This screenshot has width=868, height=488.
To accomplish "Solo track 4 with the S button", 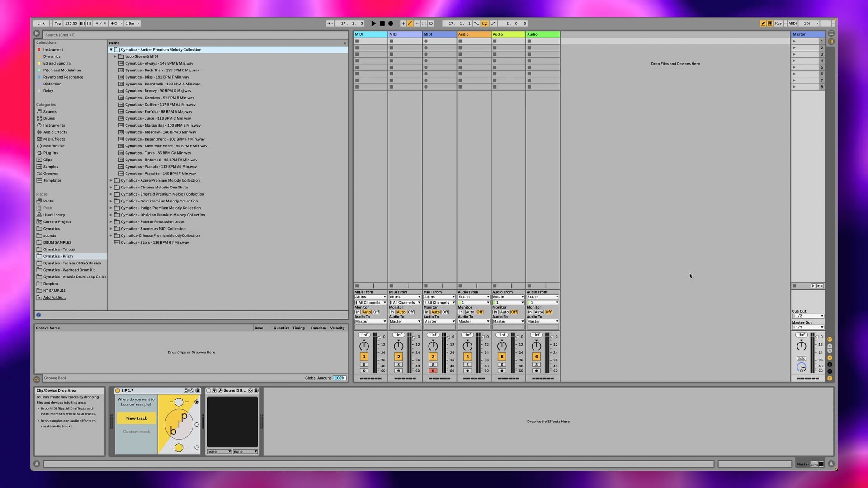I will click(x=467, y=365).
